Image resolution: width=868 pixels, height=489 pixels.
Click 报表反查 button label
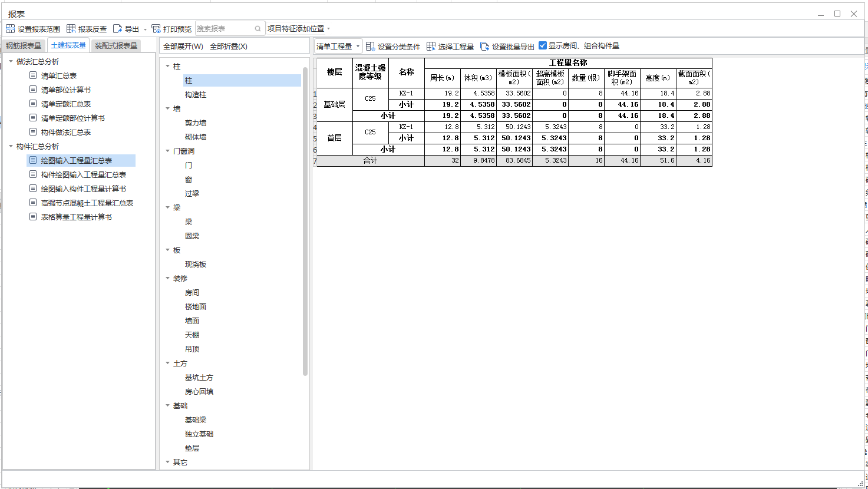tap(93, 29)
